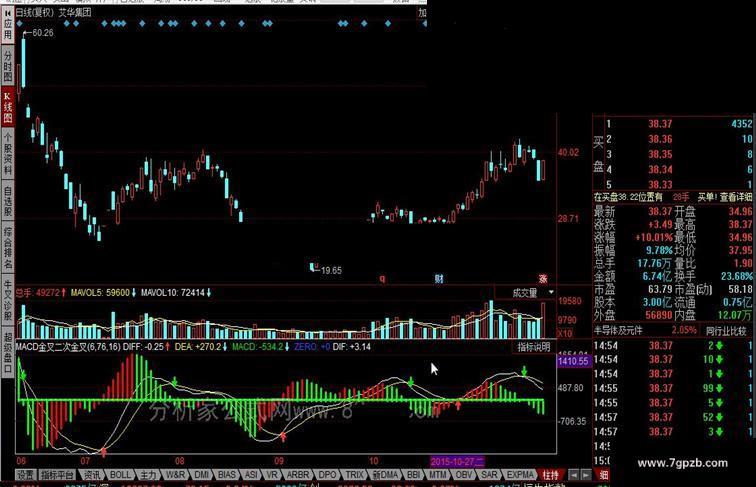This screenshot has height=487, width=756.
Task: Click the purple 1410.55 axis value
Action: [x=573, y=361]
